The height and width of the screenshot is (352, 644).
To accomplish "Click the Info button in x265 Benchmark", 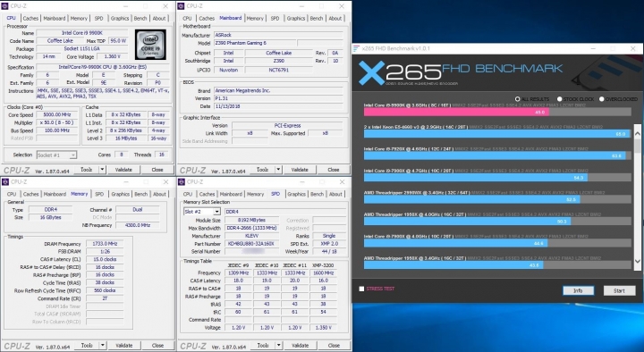I will (578, 290).
